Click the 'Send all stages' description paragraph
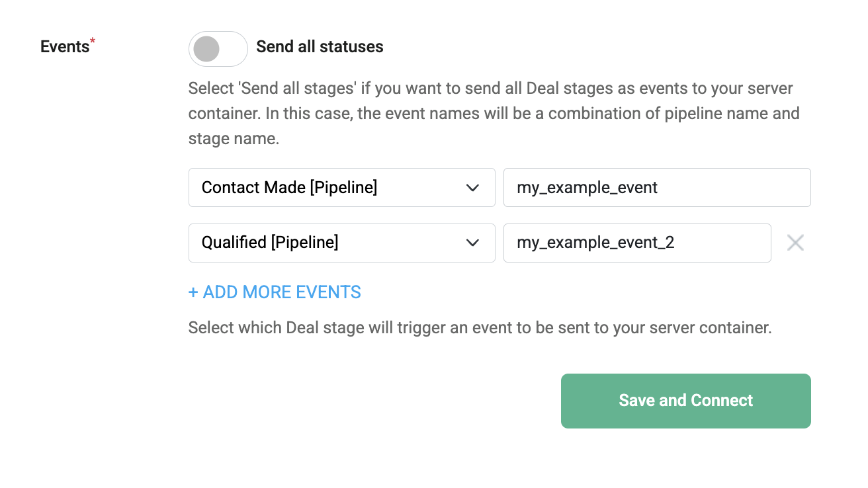This screenshot has width=868, height=488. click(494, 114)
